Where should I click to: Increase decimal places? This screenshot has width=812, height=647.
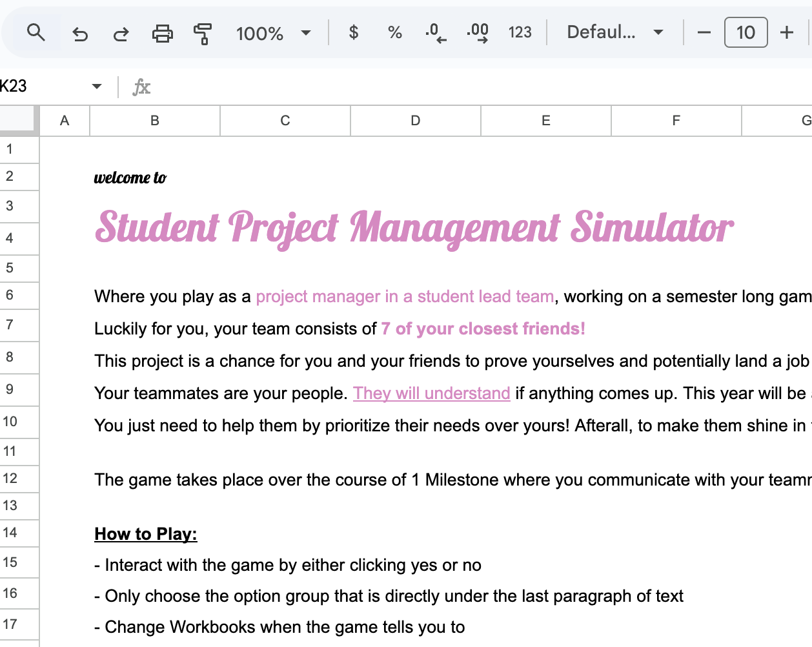click(x=476, y=32)
